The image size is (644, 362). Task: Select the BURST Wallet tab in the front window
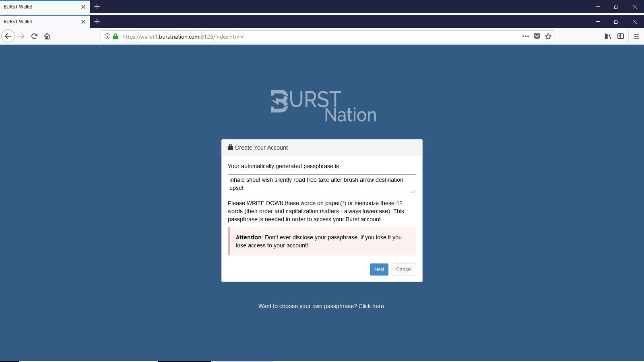click(45, 22)
